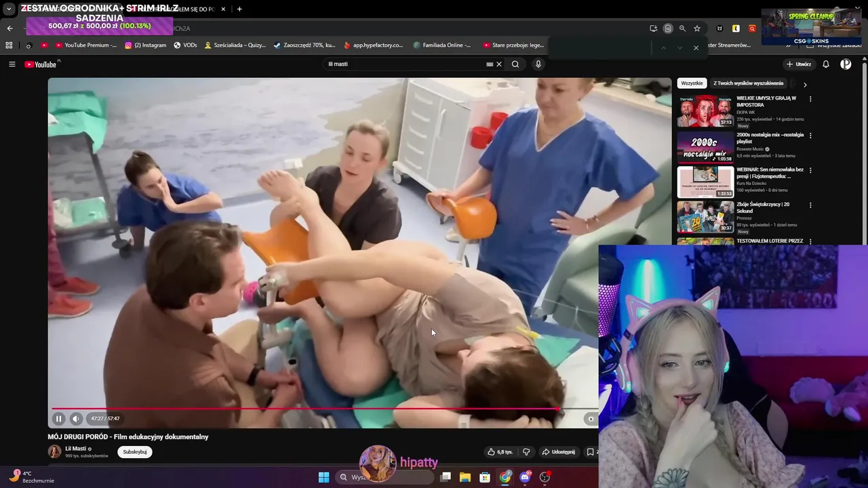
Task: Open the YouTube account avatar menu
Action: point(846,64)
